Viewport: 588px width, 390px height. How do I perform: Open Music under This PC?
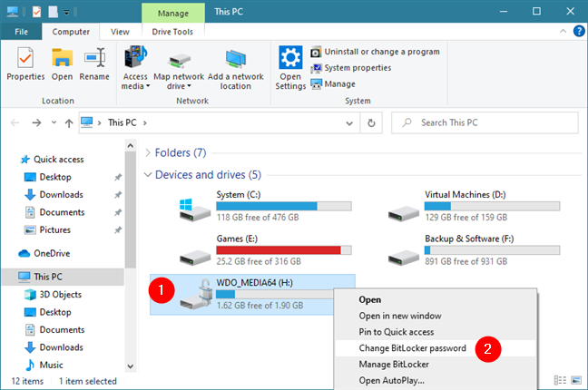[x=44, y=365]
